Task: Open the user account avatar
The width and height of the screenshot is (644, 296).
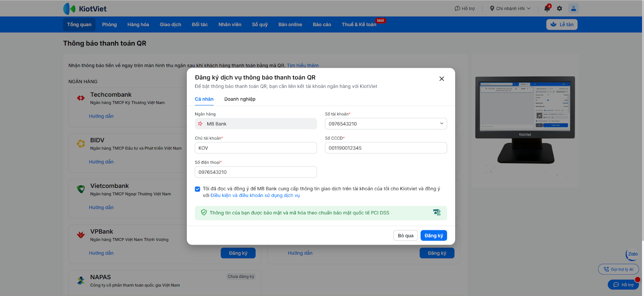Action: point(574,8)
